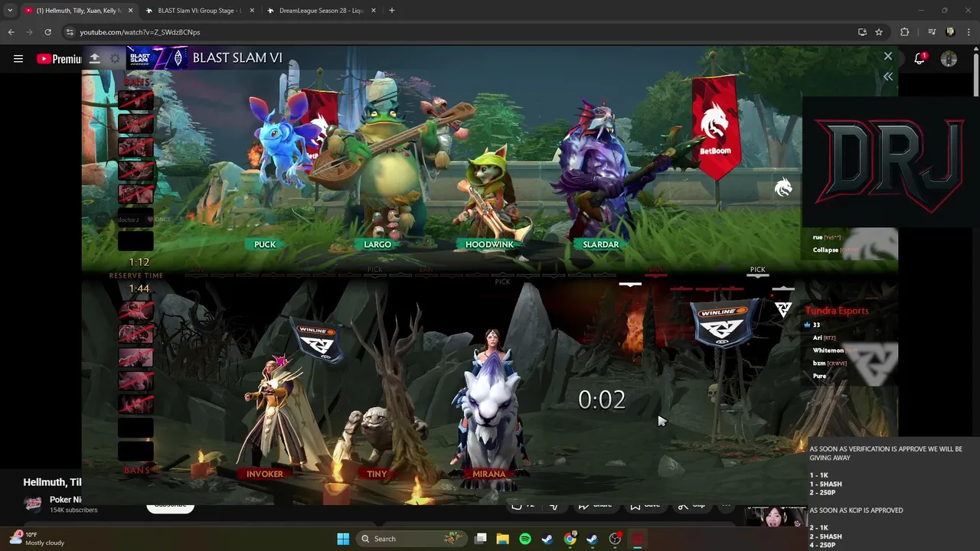Screen dimensions: 980x551
Task: Open YouTube notifications bell
Action: click(920, 59)
